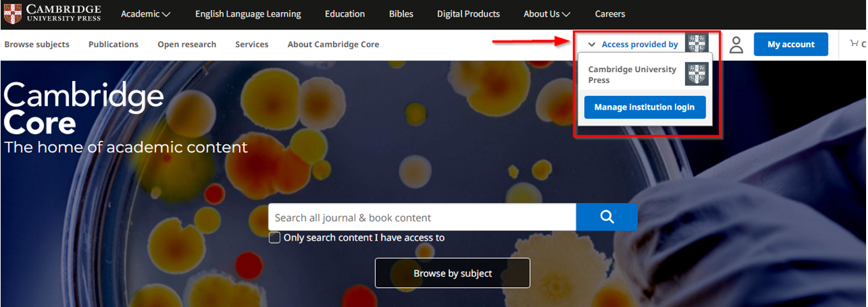Click the Cambridge crest in the dropdown panel

(x=696, y=74)
